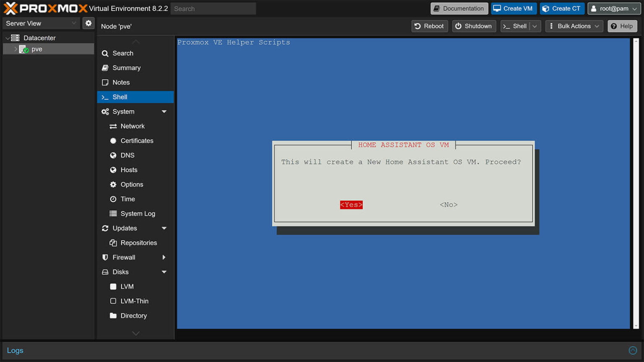Viewport: 644px width, 362px height.
Task: Open the Server View dropdown
Action: 41,23
